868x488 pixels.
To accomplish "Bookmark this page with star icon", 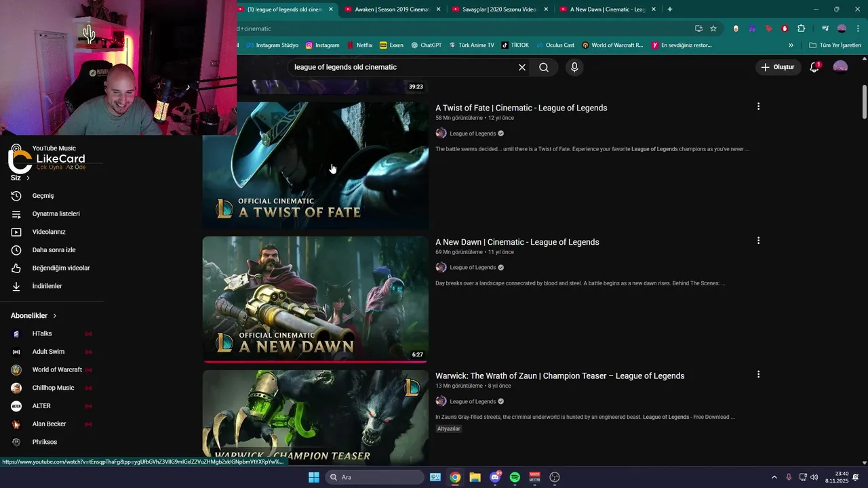I will point(713,28).
